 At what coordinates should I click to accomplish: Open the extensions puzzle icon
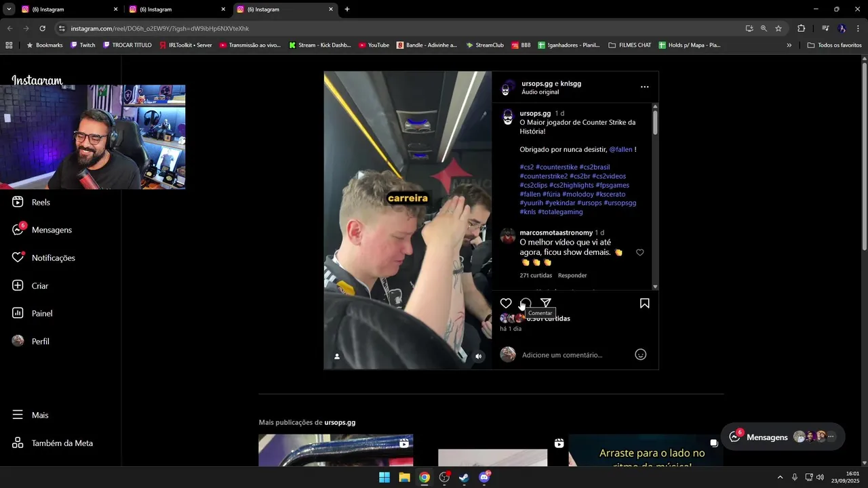(801, 28)
